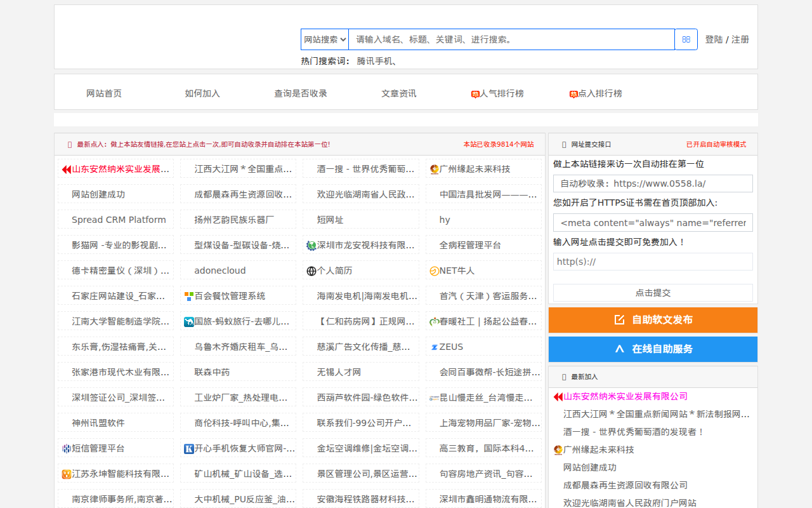Screen dimensions: 812x508
Task: Open the 如何加入 navigation item
Action: pyautogui.click(x=202, y=93)
